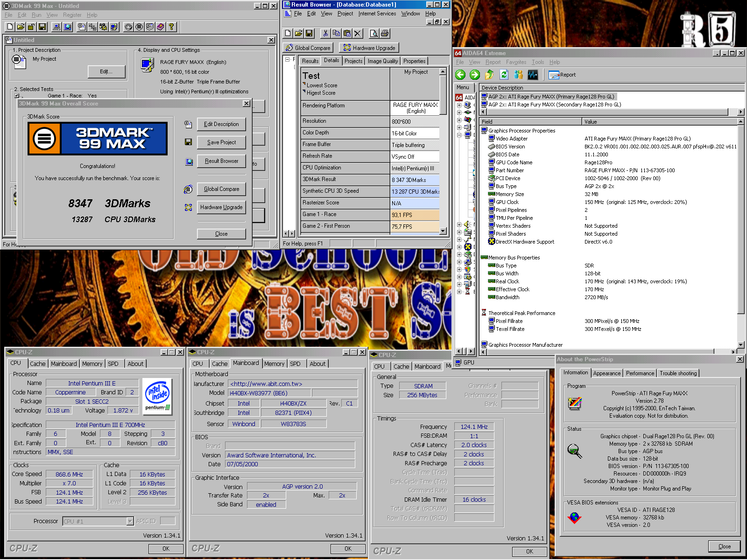Click AIDA64 waveform monitor icon in toolbar

click(x=533, y=75)
